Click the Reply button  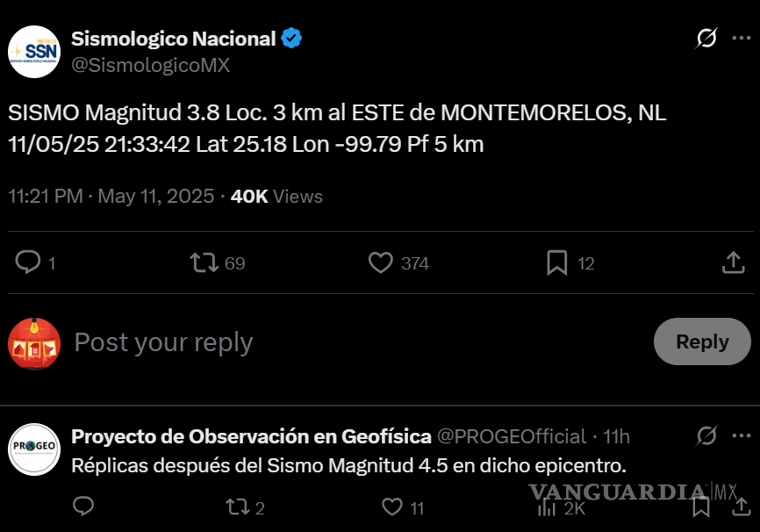pos(701,342)
